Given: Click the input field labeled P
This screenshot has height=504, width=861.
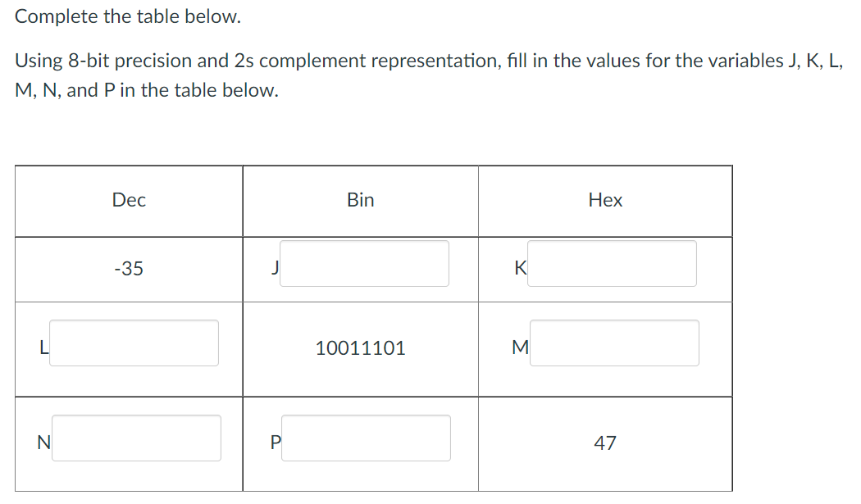Looking at the screenshot, I should tap(367, 438).
